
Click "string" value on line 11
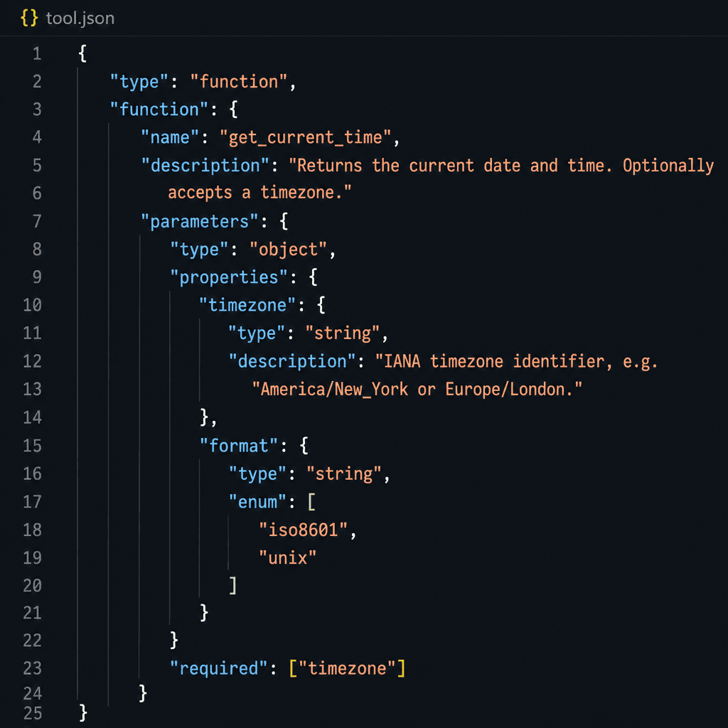342,333
